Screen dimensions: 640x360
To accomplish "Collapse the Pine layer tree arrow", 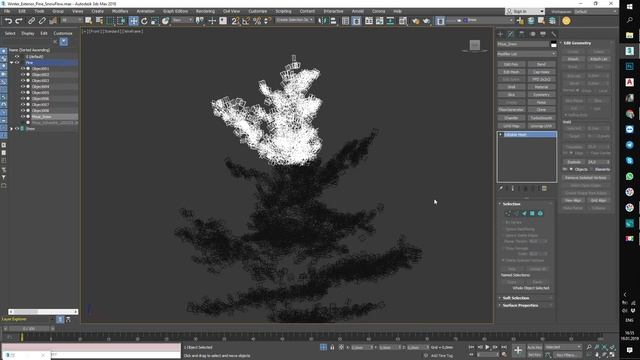I will [12, 63].
